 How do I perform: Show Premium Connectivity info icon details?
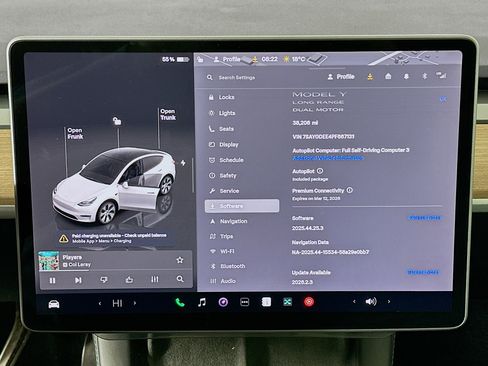tap(350, 190)
